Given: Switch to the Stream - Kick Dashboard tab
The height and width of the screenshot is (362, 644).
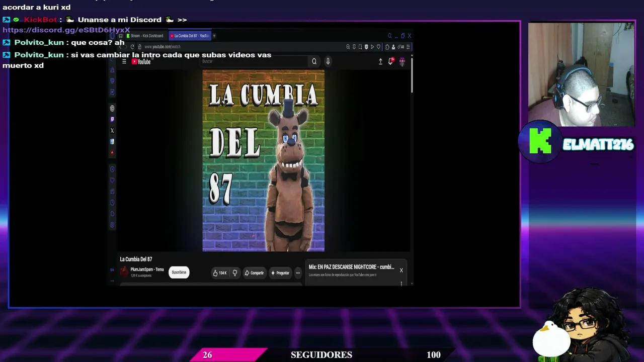Looking at the screenshot, I should tap(146, 36).
